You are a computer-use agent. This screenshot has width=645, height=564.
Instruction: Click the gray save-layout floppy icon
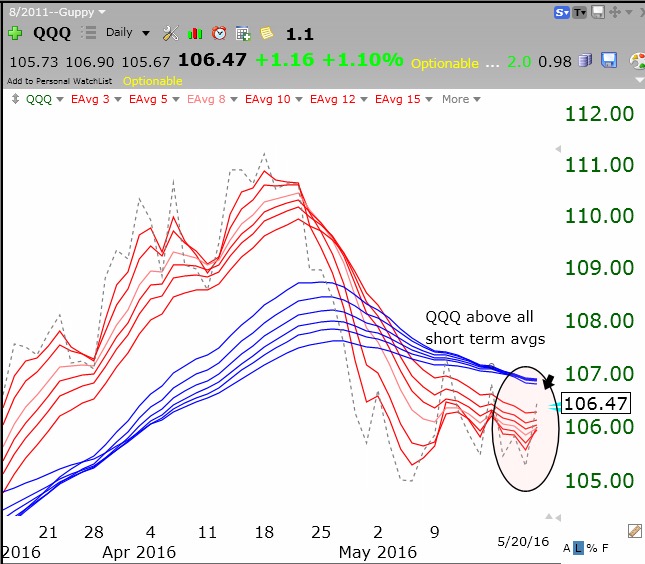pyautogui.click(x=598, y=12)
